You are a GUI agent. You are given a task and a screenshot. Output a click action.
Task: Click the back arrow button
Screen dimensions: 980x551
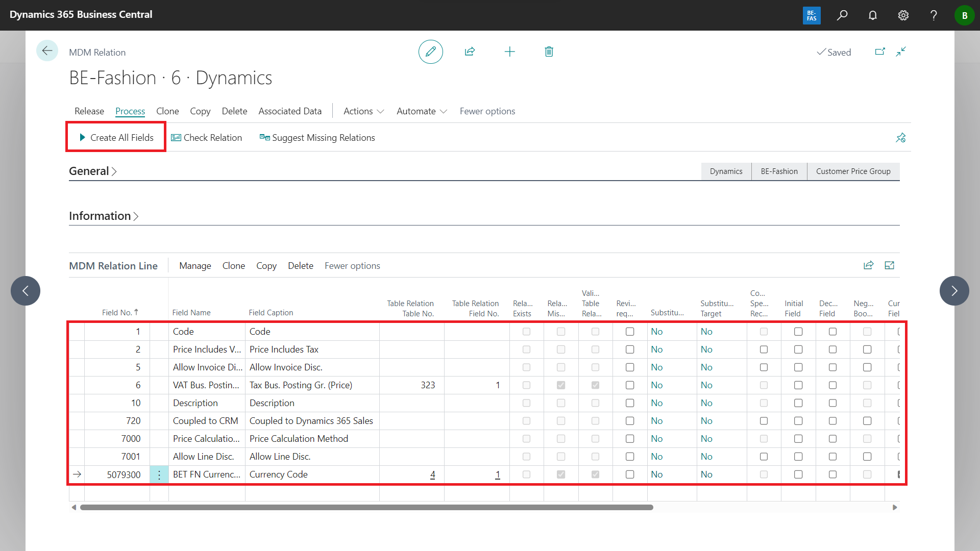47,51
